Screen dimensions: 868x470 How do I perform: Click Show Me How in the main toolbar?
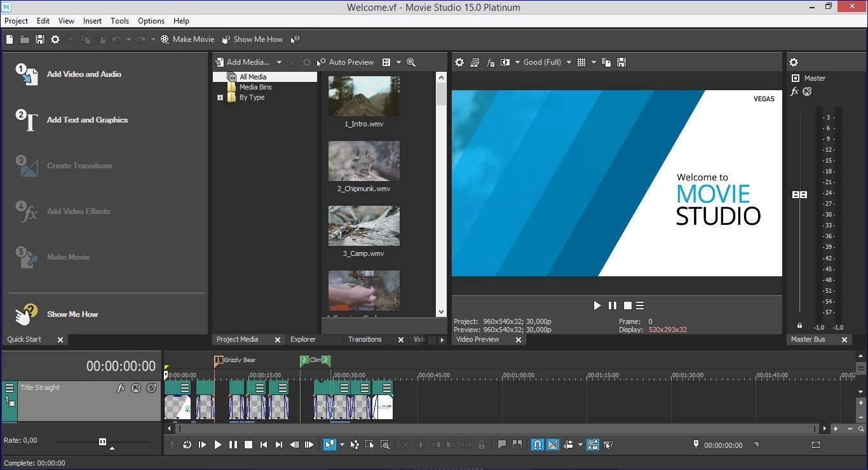coord(252,39)
